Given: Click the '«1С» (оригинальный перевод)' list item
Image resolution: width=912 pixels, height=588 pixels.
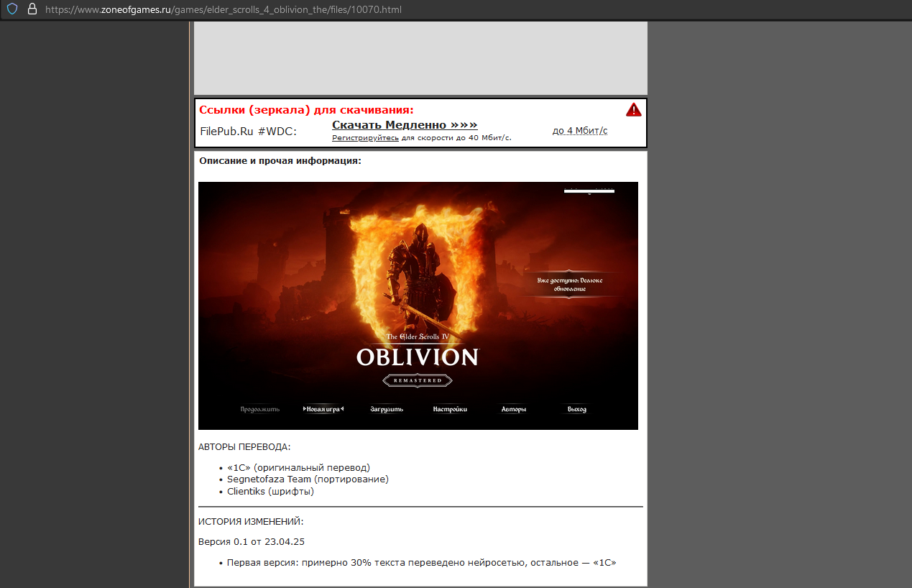Looking at the screenshot, I should point(298,467).
